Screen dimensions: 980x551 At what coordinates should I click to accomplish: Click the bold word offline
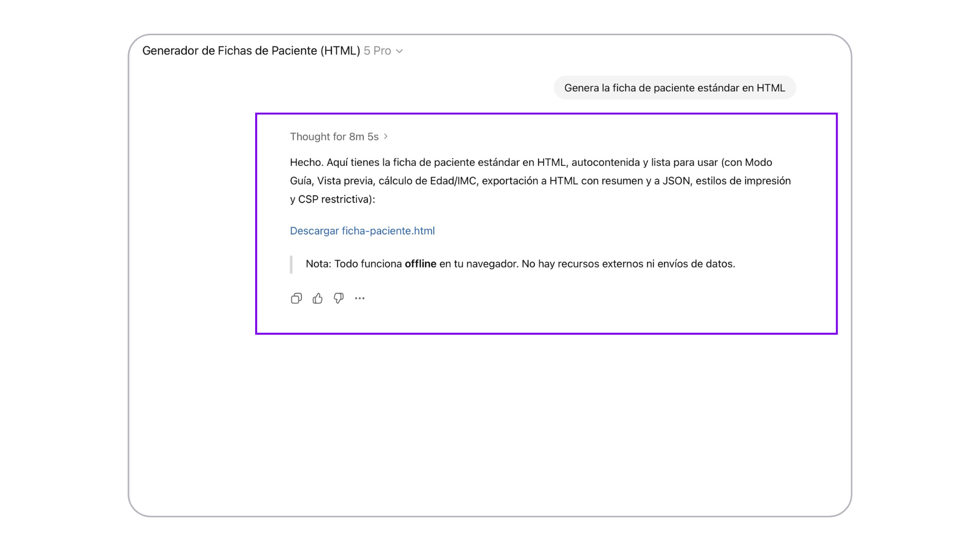(x=420, y=264)
